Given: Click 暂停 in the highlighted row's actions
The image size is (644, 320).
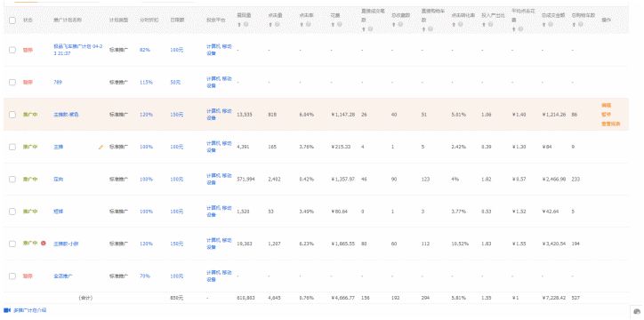Looking at the screenshot, I should 607,115.
